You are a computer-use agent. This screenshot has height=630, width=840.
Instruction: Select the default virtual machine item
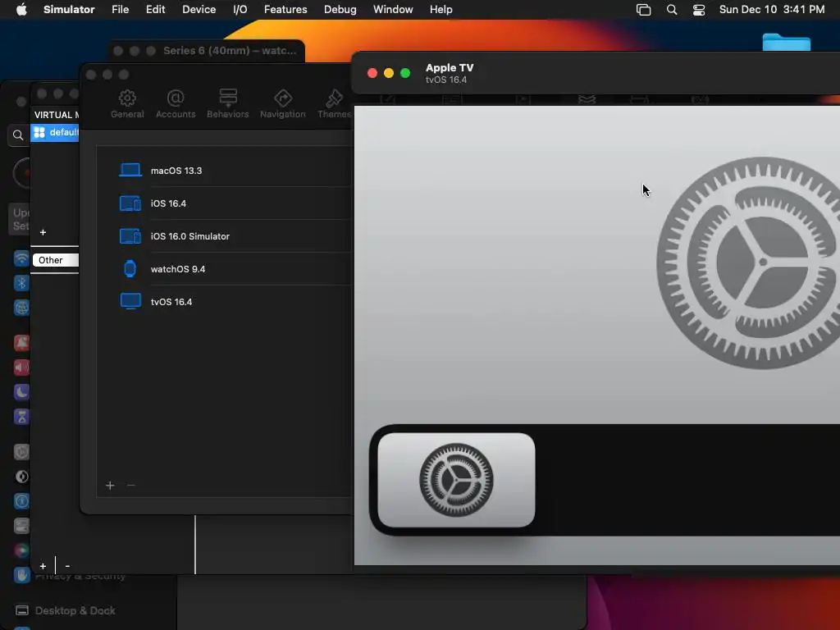[x=55, y=132]
